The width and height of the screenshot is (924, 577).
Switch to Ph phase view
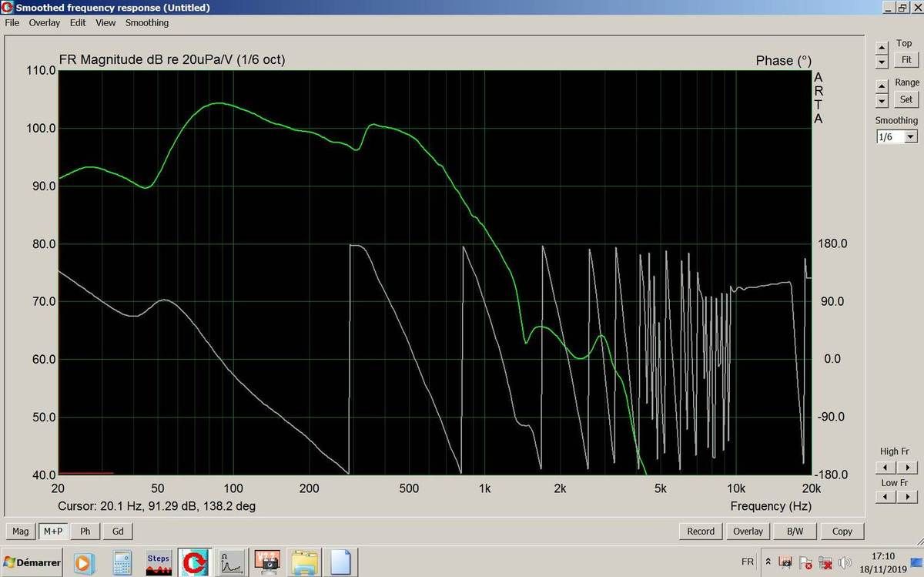pyautogui.click(x=85, y=531)
